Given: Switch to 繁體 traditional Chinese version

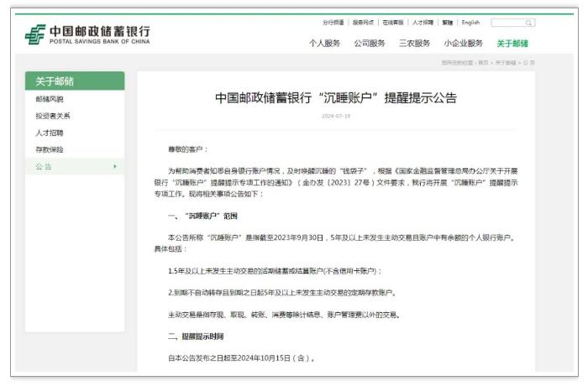Looking at the screenshot, I should (x=448, y=23).
